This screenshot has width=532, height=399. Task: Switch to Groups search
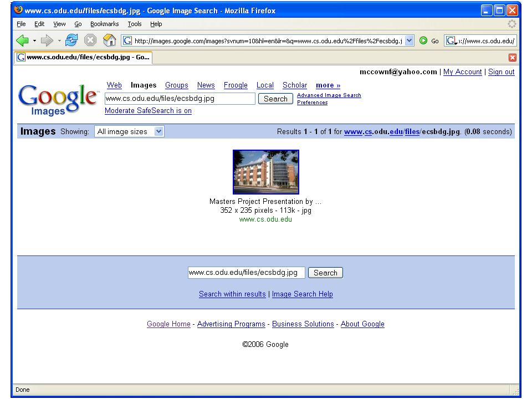click(x=176, y=85)
